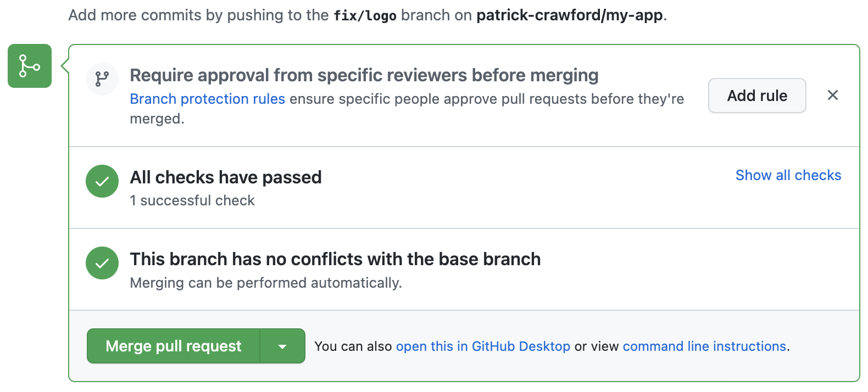Screen dimensions: 868x392
Task: View the command line instructions link
Action: point(704,346)
